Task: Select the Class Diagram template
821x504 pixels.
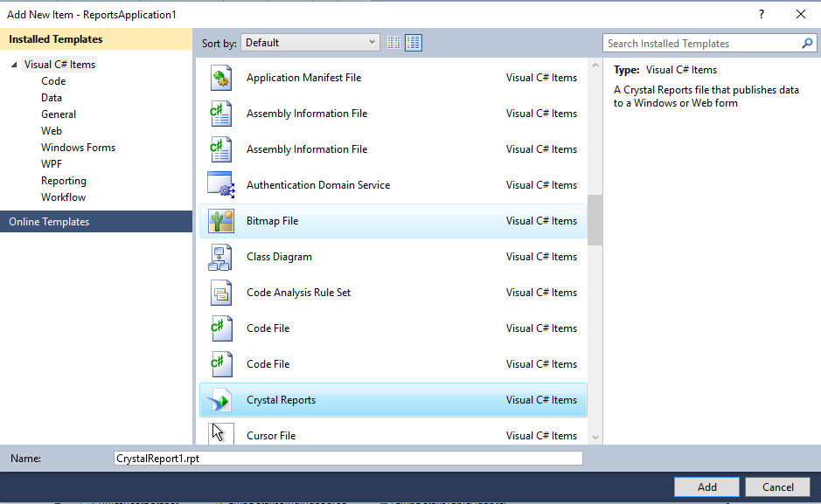Action: pos(393,257)
